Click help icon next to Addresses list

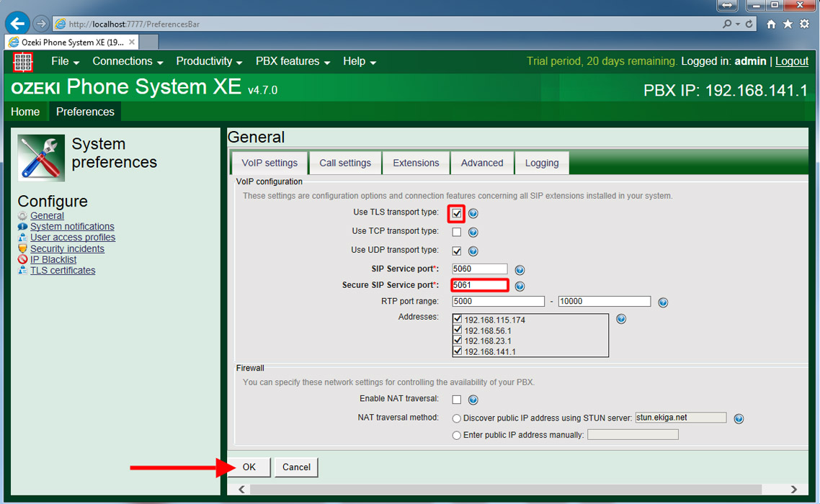point(620,319)
